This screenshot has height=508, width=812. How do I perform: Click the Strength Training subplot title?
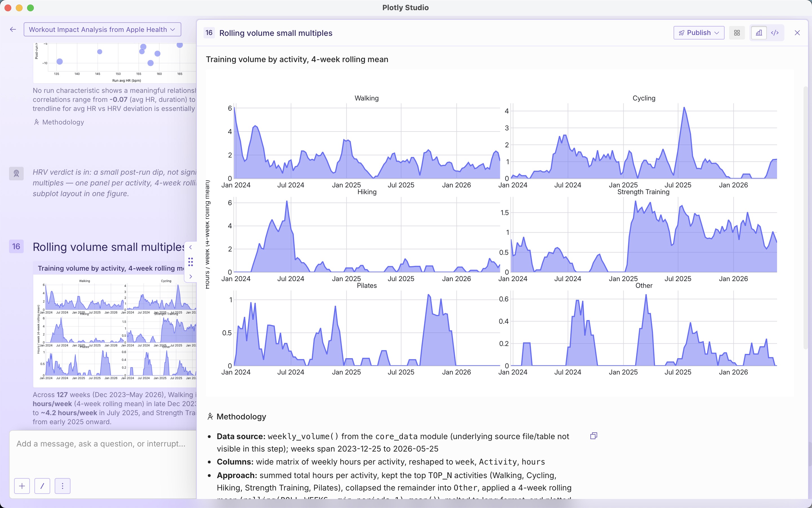(643, 192)
